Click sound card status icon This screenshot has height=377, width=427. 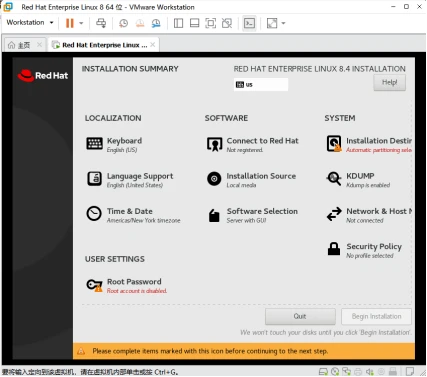[370, 371]
